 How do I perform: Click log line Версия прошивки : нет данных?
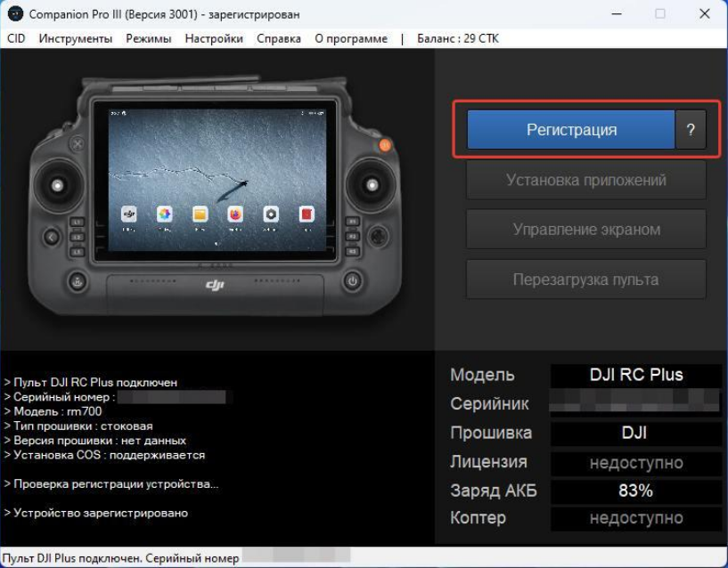95,441
